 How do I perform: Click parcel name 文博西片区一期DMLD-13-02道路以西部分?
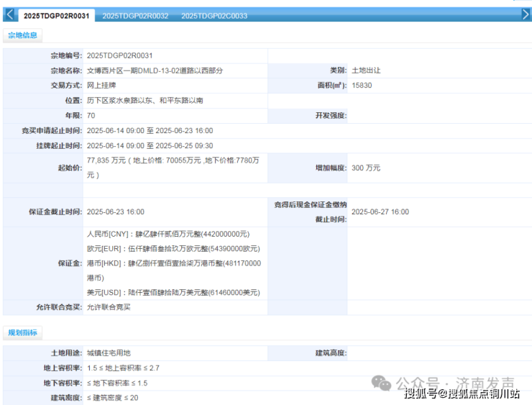(x=155, y=70)
